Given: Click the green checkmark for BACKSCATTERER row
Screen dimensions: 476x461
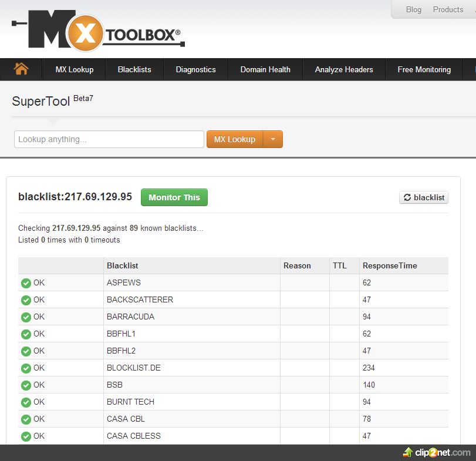Looking at the screenshot, I should [x=26, y=300].
